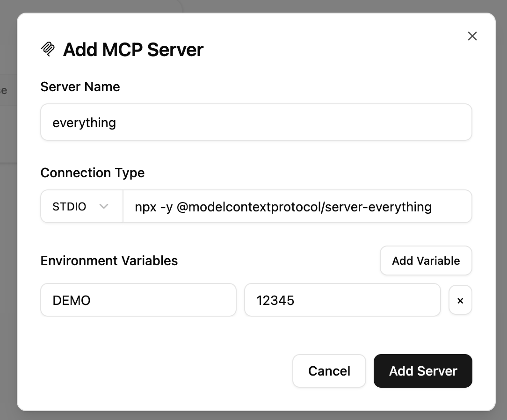Cancel adding the MCP server
The width and height of the screenshot is (507, 420).
329,371
